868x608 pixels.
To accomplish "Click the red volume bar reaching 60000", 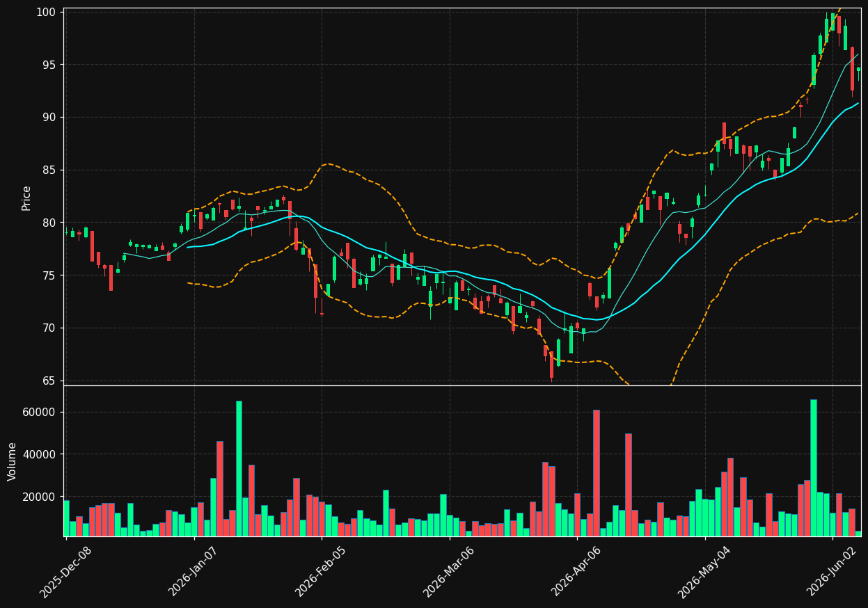I will (x=597, y=473).
